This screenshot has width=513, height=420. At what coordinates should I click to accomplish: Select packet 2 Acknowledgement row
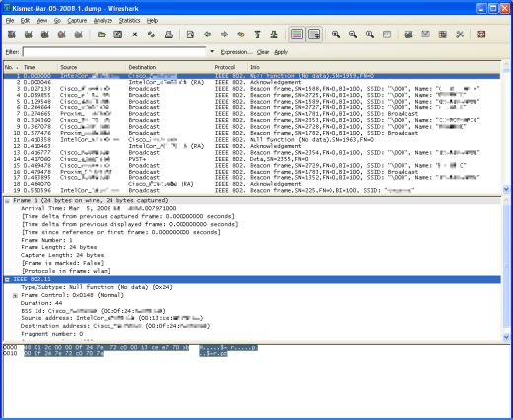click(252, 82)
